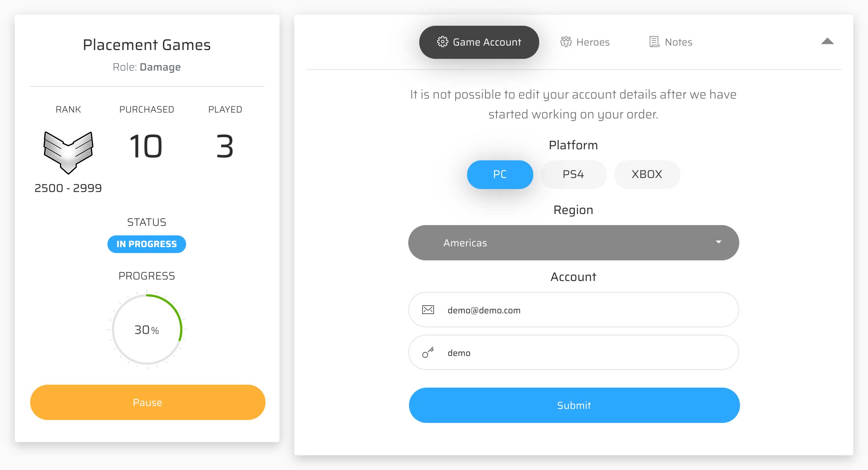Click the password key icon
Screen dimensions: 868x470
click(x=428, y=352)
